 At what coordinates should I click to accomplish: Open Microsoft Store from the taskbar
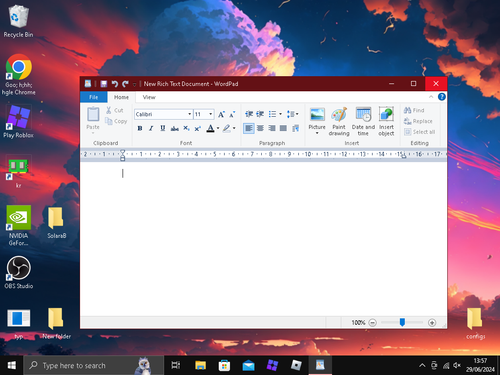(224, 366)
